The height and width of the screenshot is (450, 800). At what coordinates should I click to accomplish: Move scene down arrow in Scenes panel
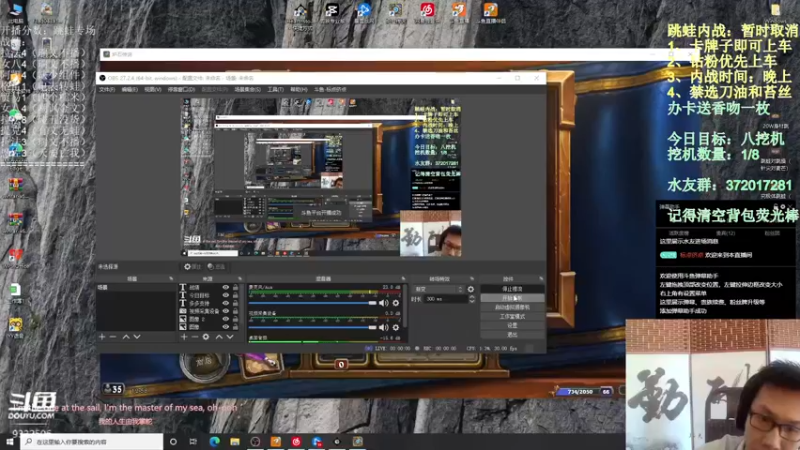coord(137,337)
